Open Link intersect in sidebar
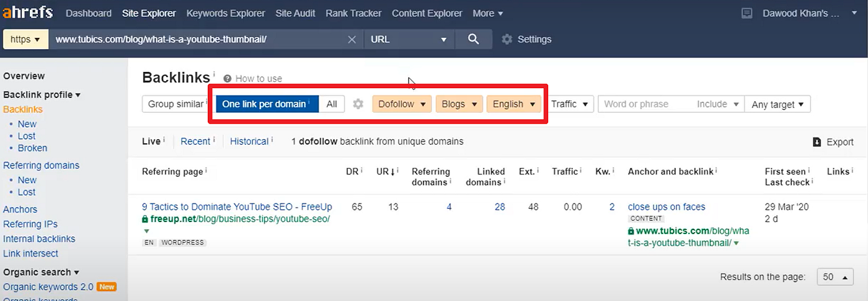The image size is (868, 301). click(x=30, y=254)
